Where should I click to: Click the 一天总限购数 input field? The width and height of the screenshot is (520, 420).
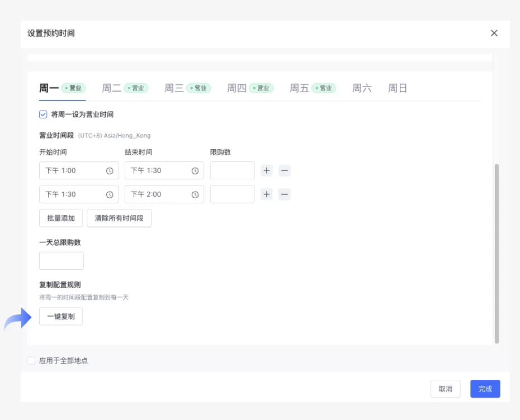click(61, 260)
